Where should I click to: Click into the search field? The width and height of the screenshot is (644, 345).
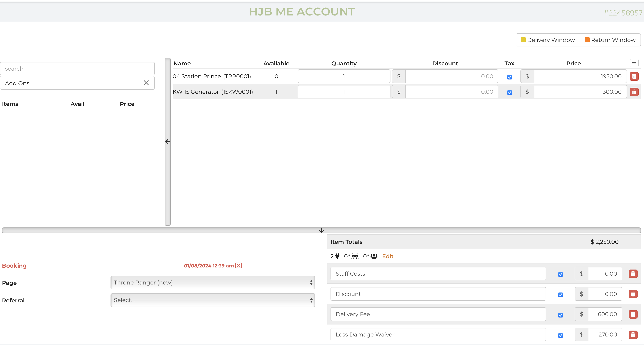(x=77, y=69)
